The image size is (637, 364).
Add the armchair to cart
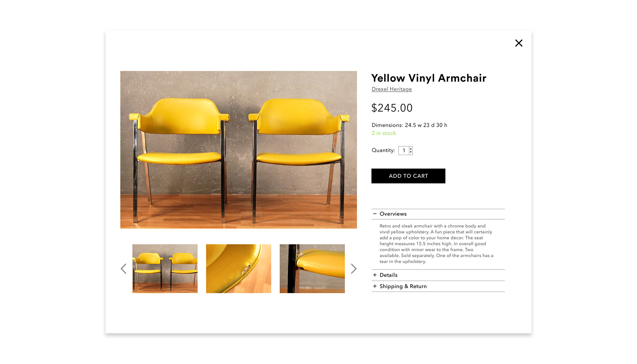click(408, 176)
